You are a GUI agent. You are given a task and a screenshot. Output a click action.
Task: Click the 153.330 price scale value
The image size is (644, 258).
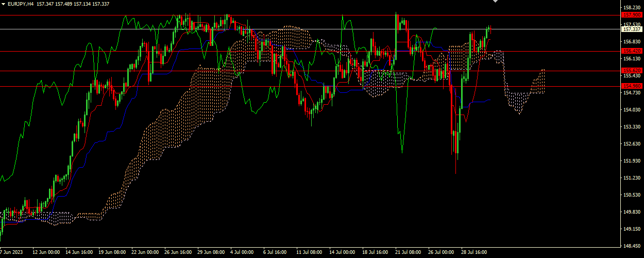(632, 127)
